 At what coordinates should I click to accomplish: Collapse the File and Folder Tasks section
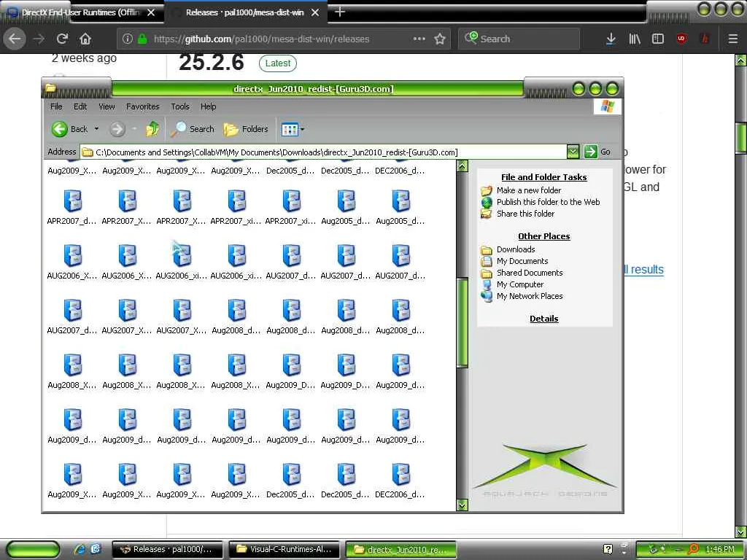pos(543,177)
